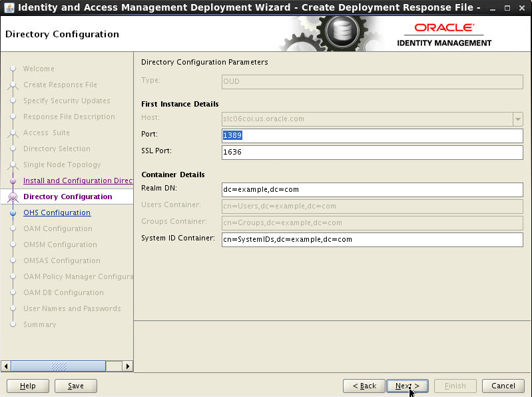Click the Summary step
The height and width of the screenshot is (397, 532).
coord(39,324)
